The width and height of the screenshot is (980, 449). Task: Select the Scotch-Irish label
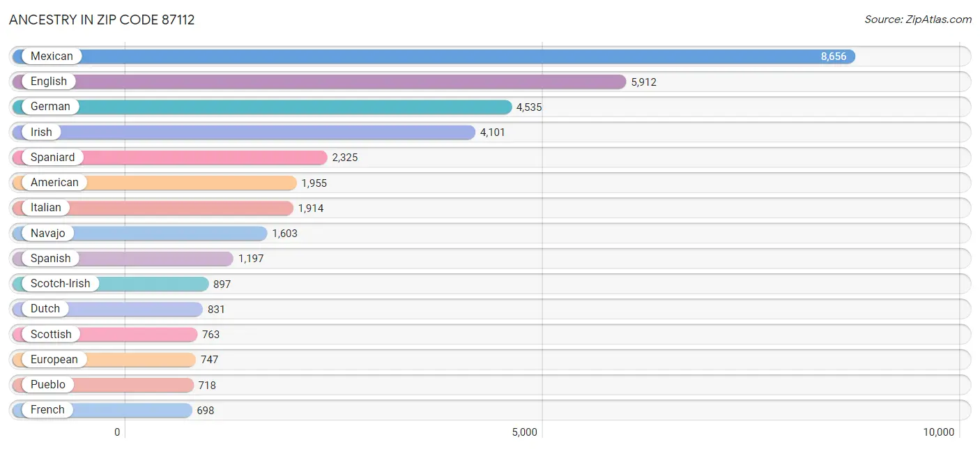(60, 284)
